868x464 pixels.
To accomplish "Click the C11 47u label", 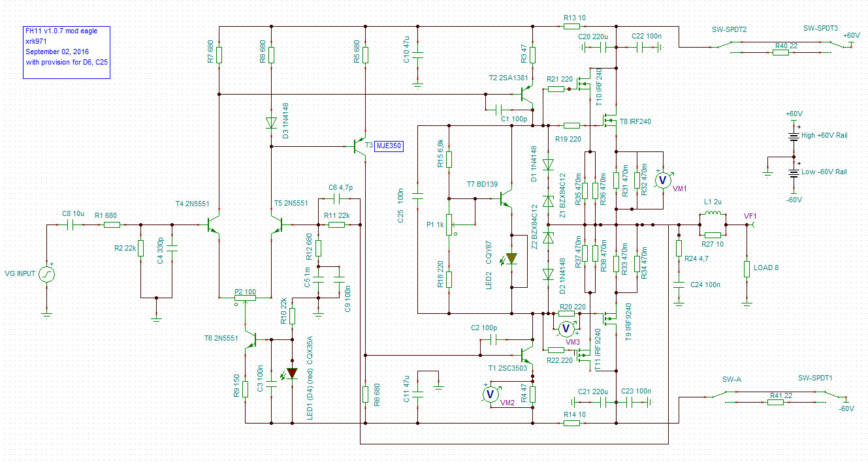I will point(406,389).
